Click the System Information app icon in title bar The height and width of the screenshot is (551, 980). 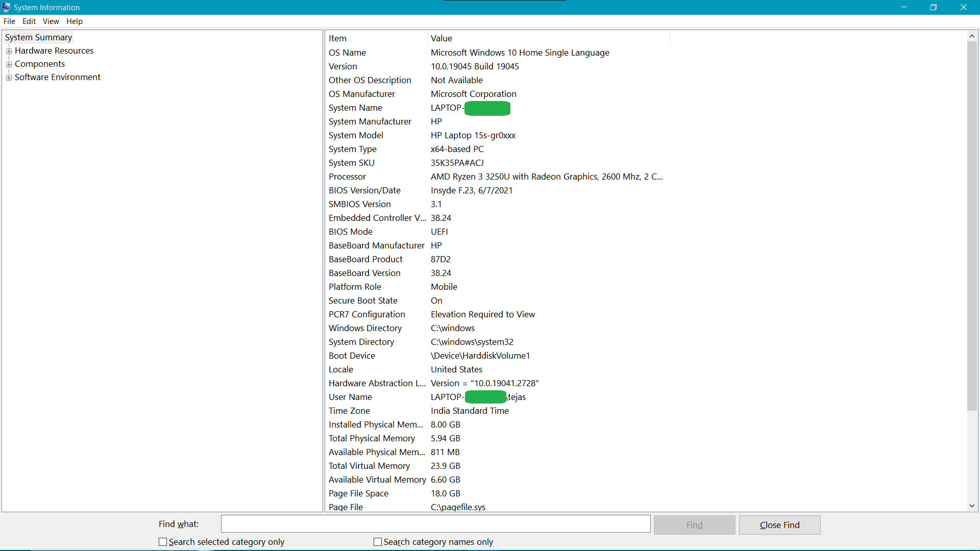point(6,7)
